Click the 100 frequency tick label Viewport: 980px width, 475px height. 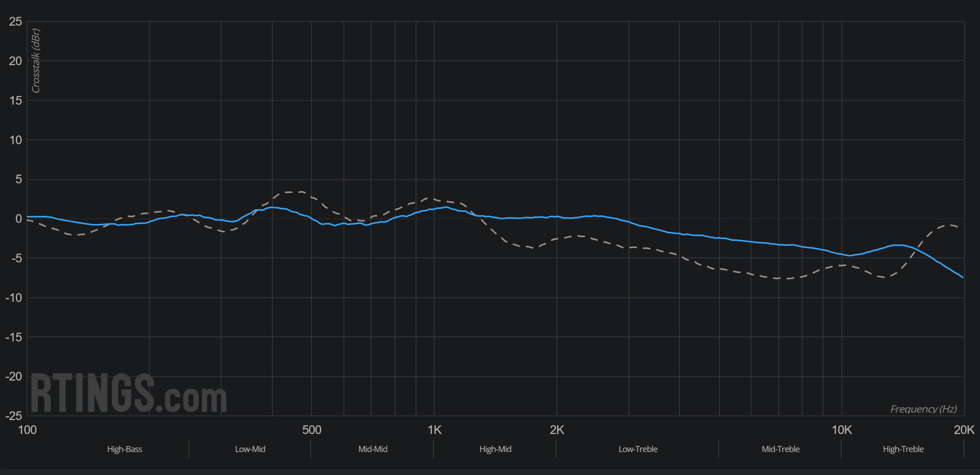[x=27, y=430]
